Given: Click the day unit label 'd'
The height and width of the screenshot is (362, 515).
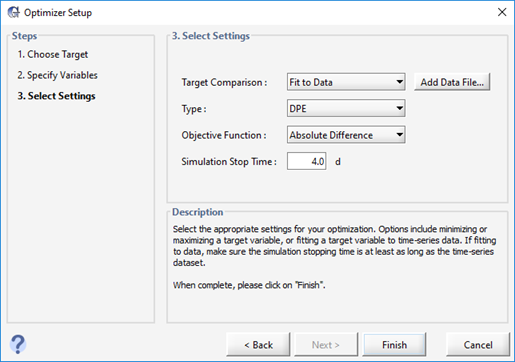Looking at the screenshot, I should click(x=338, y=162).
